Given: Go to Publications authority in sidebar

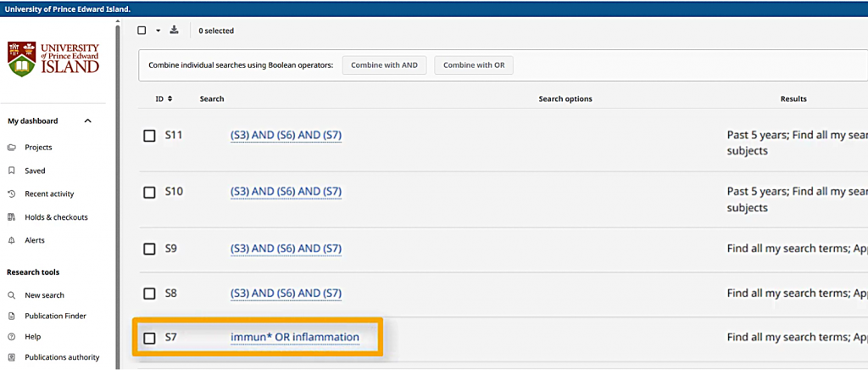Looking at the screenshot, I should [x=62, y=357].
